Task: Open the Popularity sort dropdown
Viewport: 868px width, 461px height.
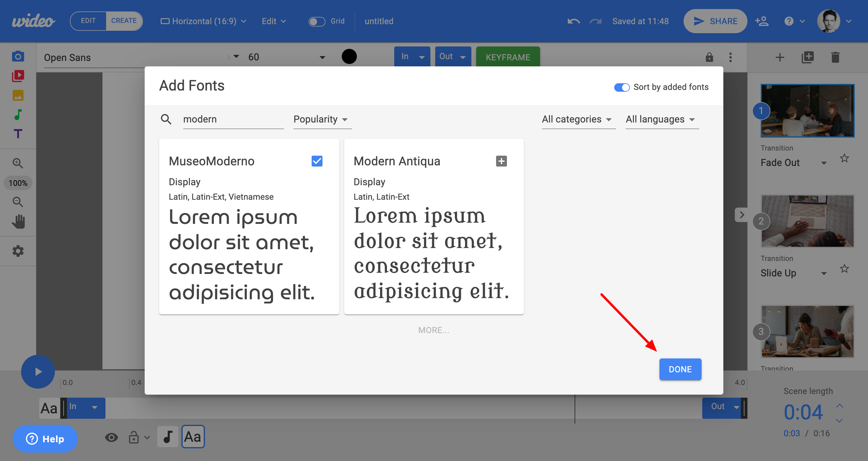Action: (322, 119)
